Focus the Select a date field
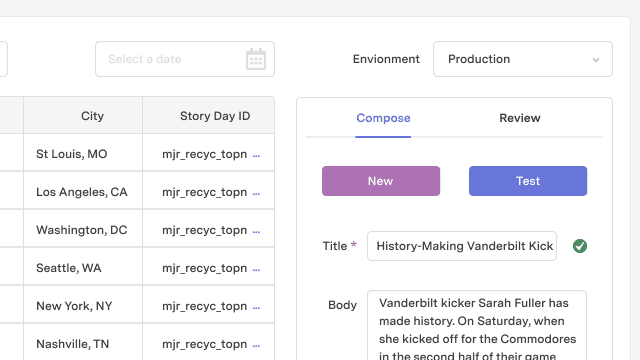The image size is (640, 360). point(185,59)
